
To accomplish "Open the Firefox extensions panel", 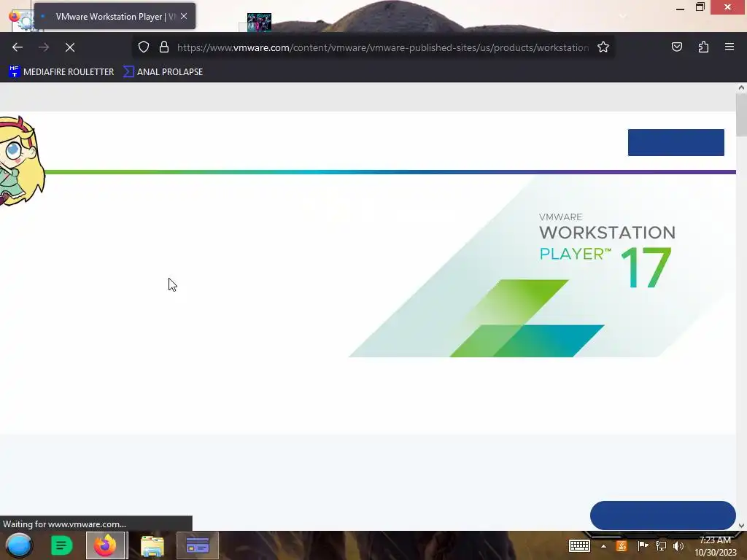I will pyautogui.click(x=703, y=47).
